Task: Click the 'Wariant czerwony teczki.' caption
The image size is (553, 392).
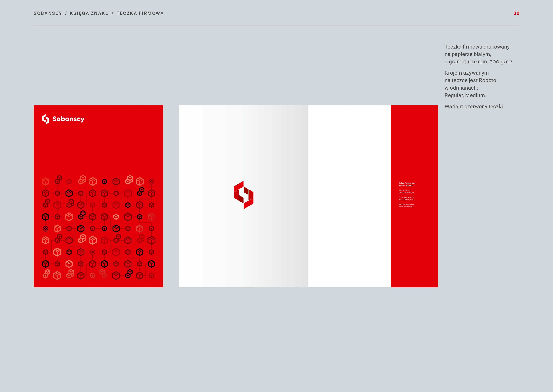Action: coord(474,106)
